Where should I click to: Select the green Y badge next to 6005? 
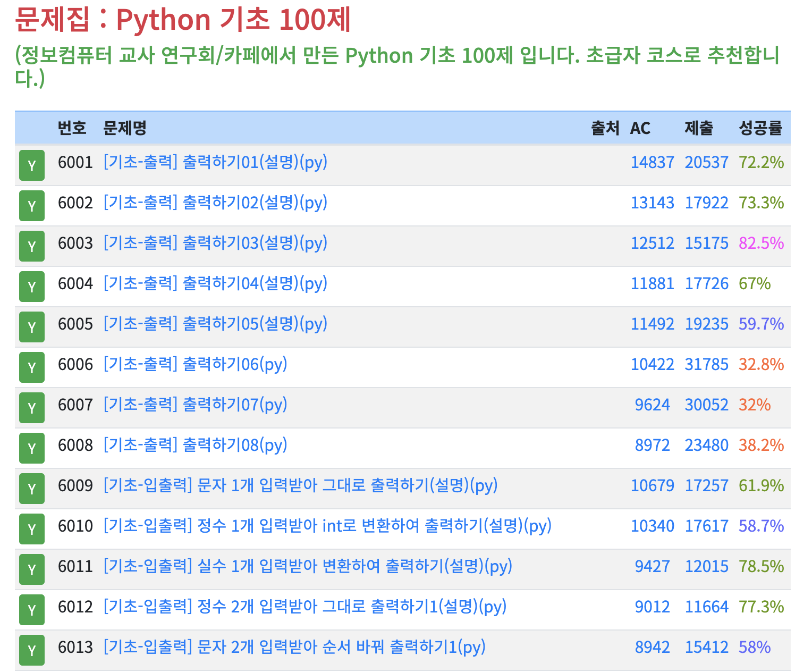click(x=32, y=327)
